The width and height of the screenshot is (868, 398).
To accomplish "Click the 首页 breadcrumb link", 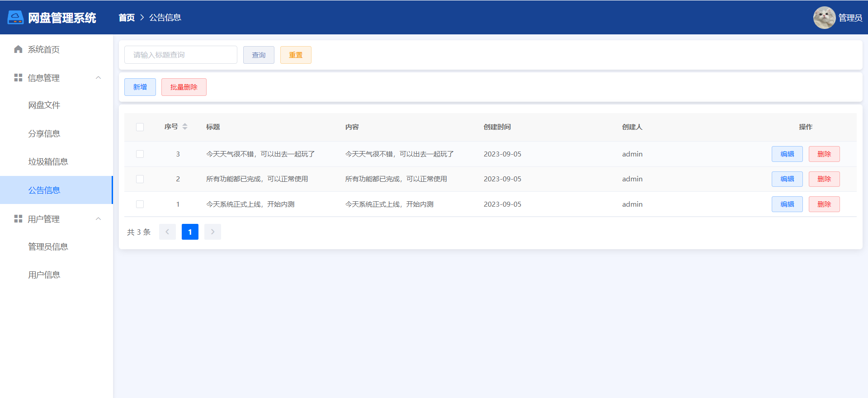I will click(x=127, y=18).
